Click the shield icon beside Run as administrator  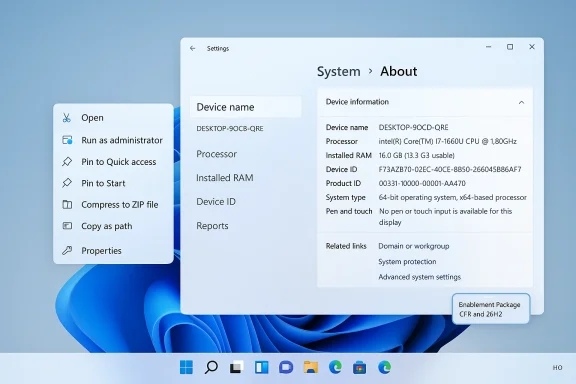(x=67, y=140)
